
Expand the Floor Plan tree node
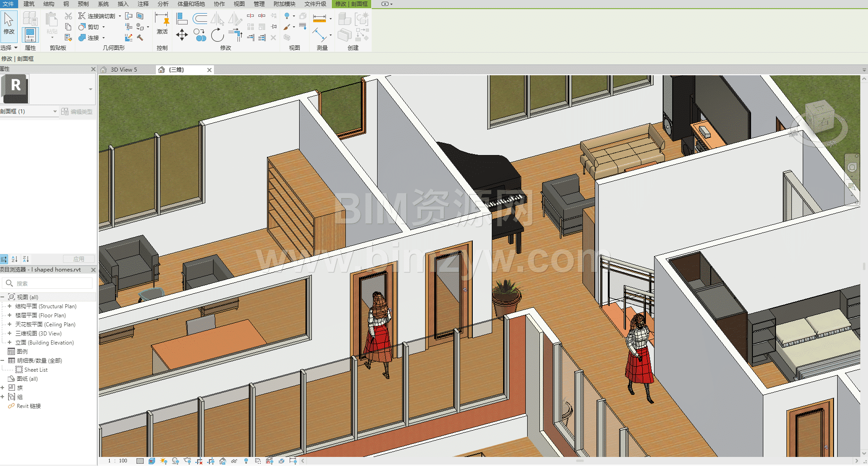click(x=10, y=316)
